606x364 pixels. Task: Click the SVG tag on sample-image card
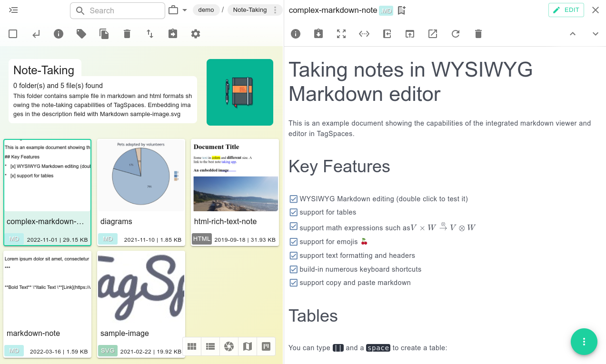(x=108, y=351)
